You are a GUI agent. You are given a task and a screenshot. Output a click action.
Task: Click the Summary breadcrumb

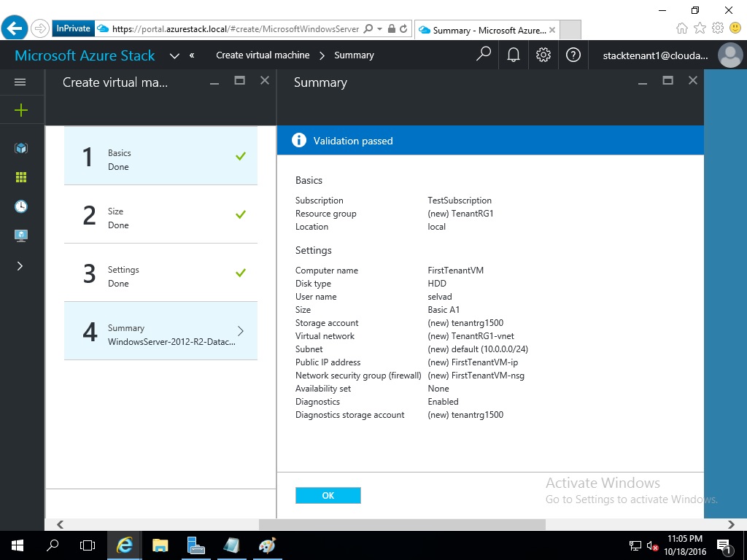click(x=354, y=55)
